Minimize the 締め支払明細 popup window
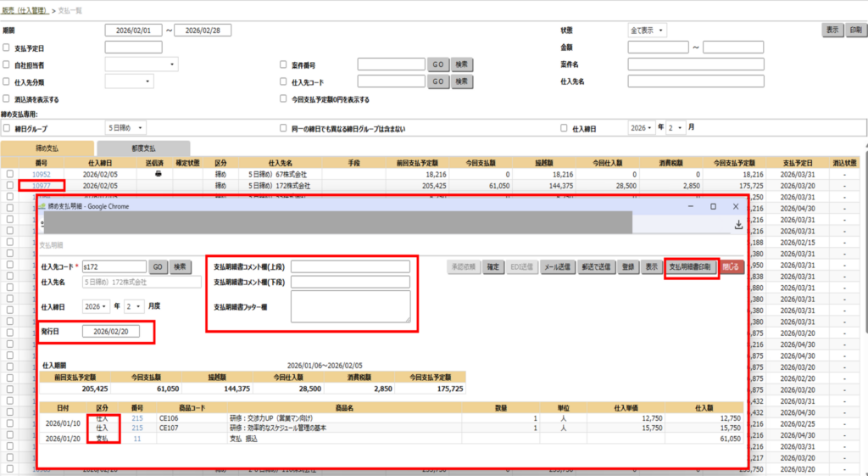 tap(690, 206)
